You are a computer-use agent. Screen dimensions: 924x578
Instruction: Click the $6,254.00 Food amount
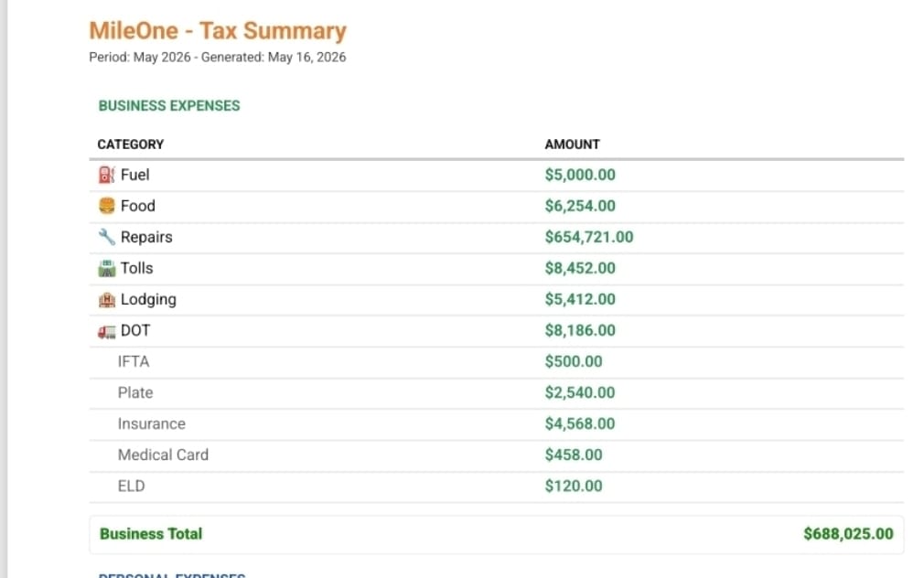point(580,206)
